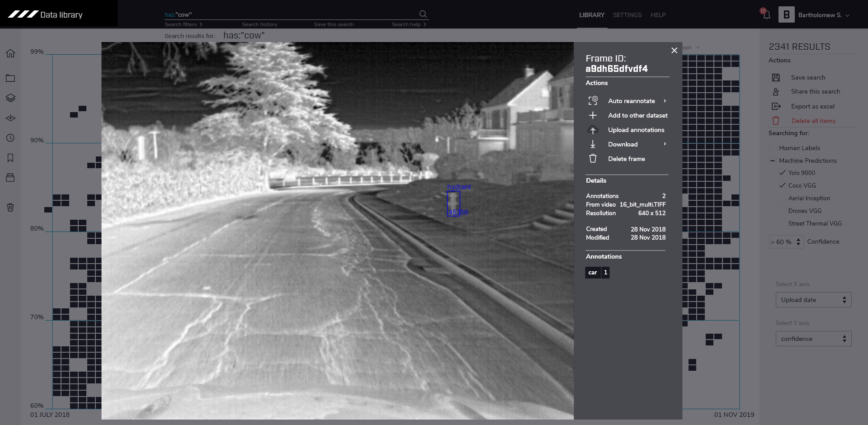Open the HELP tab
Image resolution: width=868 pixels, height=425 pixels.
[658, 15]
